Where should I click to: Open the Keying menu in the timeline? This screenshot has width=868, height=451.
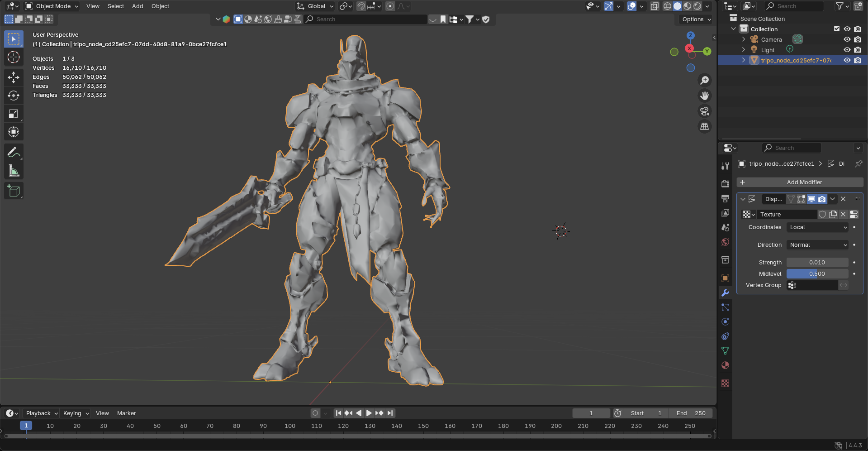pyautogui.click(x=76, y=413)
